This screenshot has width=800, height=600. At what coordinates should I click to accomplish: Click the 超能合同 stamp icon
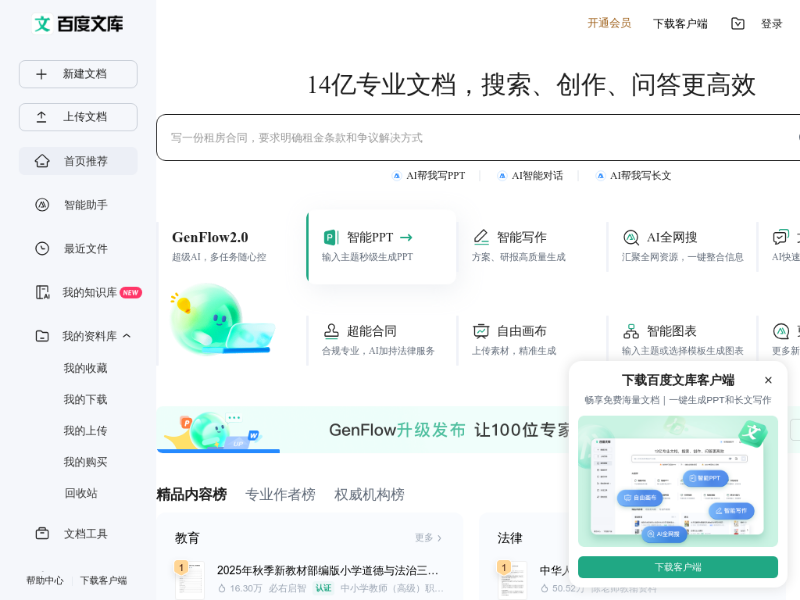(x=331, y=331)
